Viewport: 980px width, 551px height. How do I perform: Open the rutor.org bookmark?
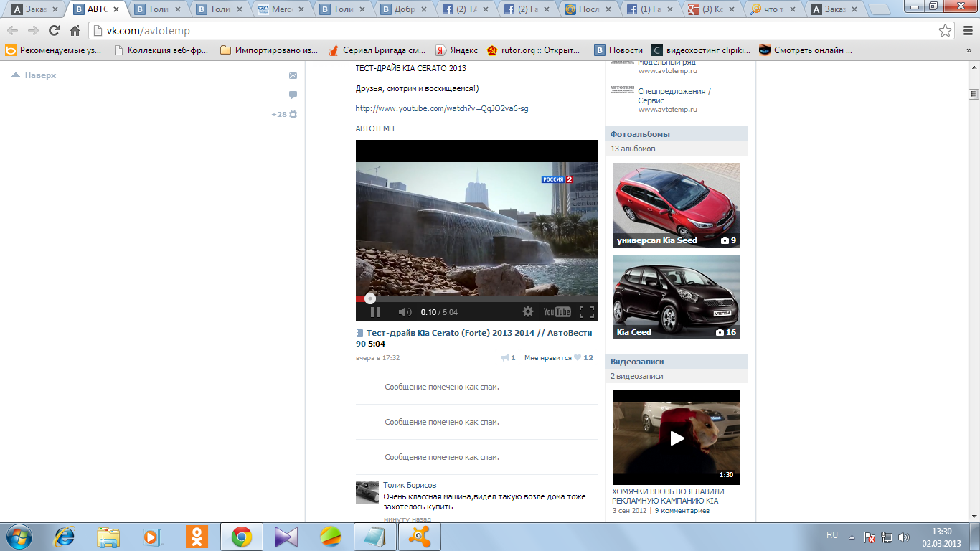click(x=534, y=50)
